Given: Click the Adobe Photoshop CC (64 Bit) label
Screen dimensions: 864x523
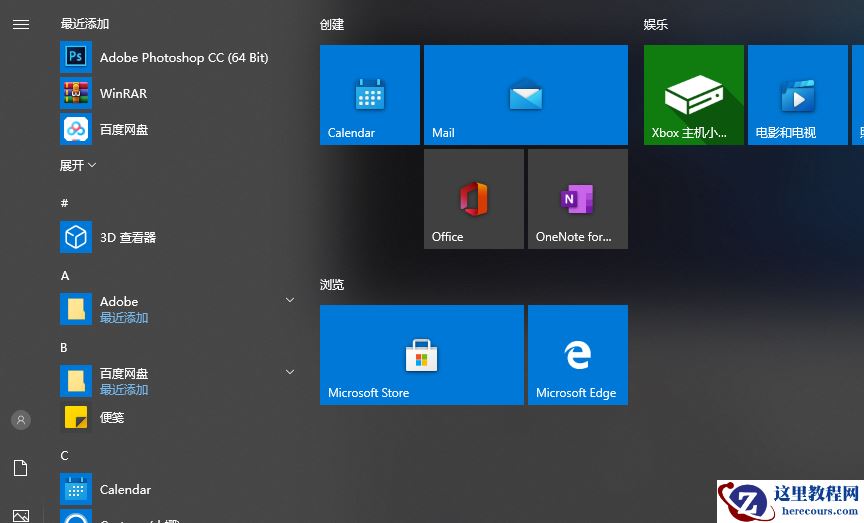Looking at the screenshot, I should 184,57.
